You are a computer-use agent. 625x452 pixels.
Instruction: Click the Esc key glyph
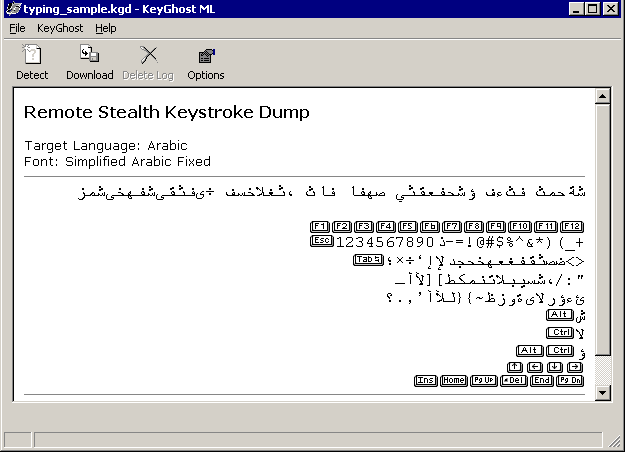click(322, 241)
